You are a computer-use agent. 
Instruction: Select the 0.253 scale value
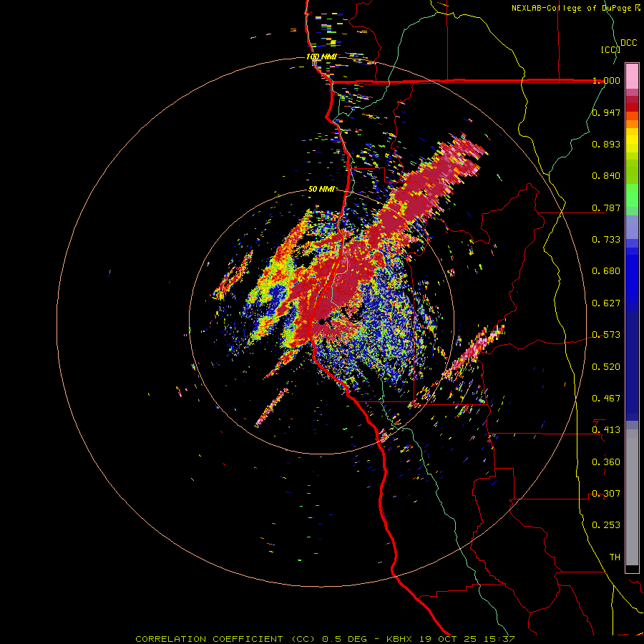[606, 525]
